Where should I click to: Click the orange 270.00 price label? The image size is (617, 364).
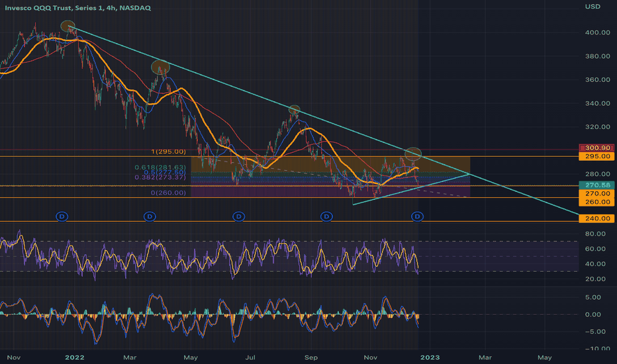point(596,193)
